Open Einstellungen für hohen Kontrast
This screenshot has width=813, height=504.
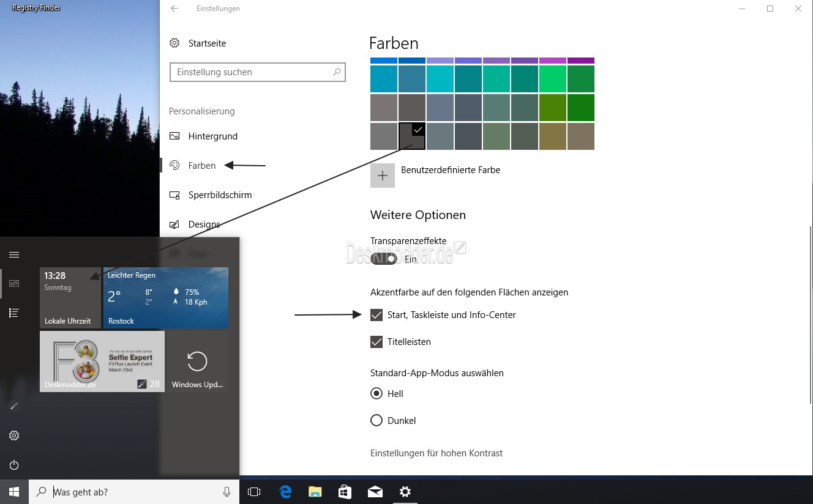(436, 453)
